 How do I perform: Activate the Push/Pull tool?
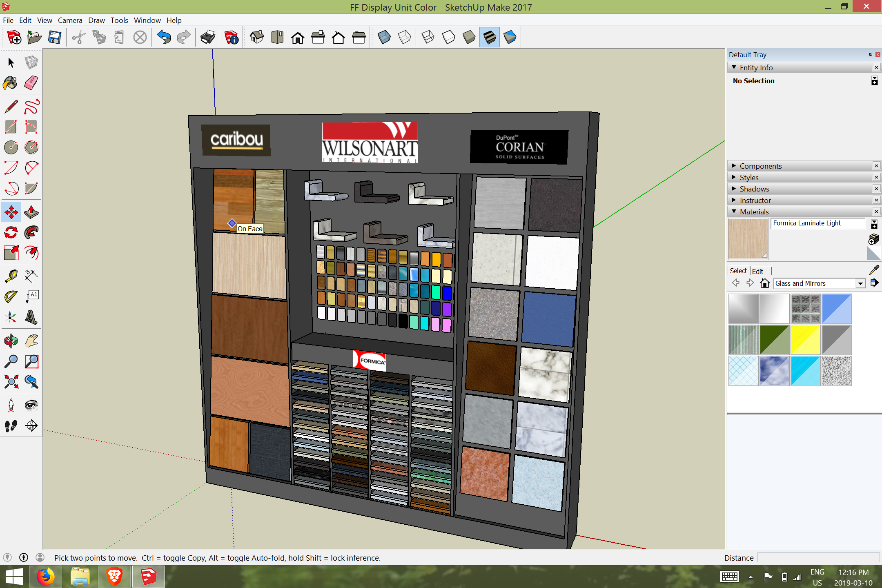[x=31, y=212]
